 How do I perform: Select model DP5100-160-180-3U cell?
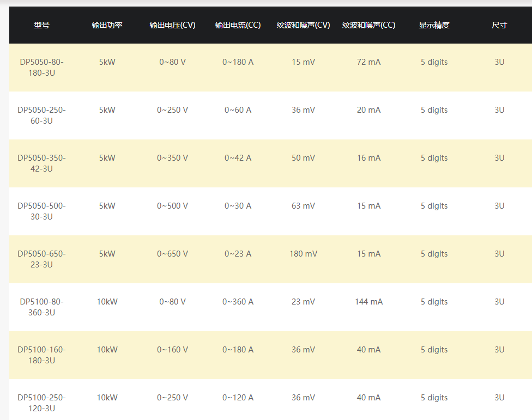42,355
